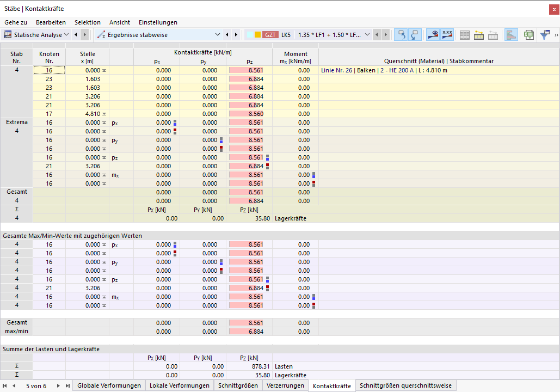The width and height of the screenshot is (560, 392).
Task: Go to next table tab
Action: pos(58,386)
